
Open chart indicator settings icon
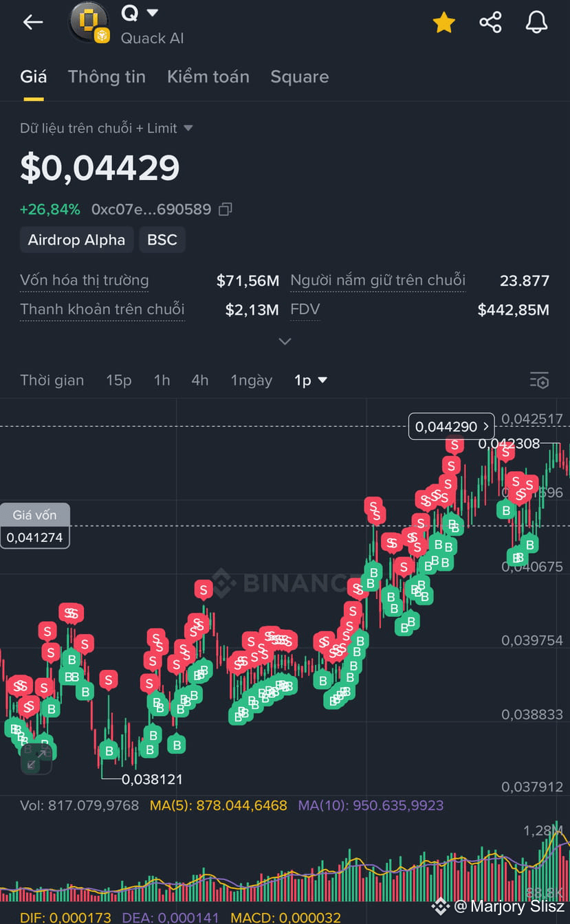pyautogui.click(x=539, y=380)
